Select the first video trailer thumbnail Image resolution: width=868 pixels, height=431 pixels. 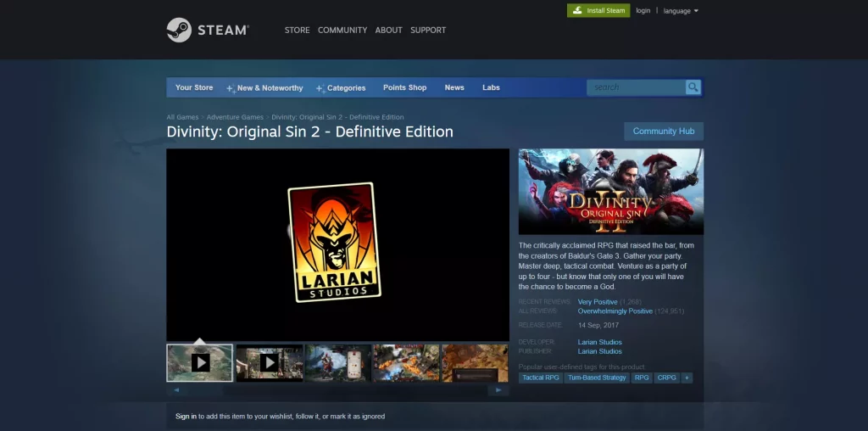200,363
